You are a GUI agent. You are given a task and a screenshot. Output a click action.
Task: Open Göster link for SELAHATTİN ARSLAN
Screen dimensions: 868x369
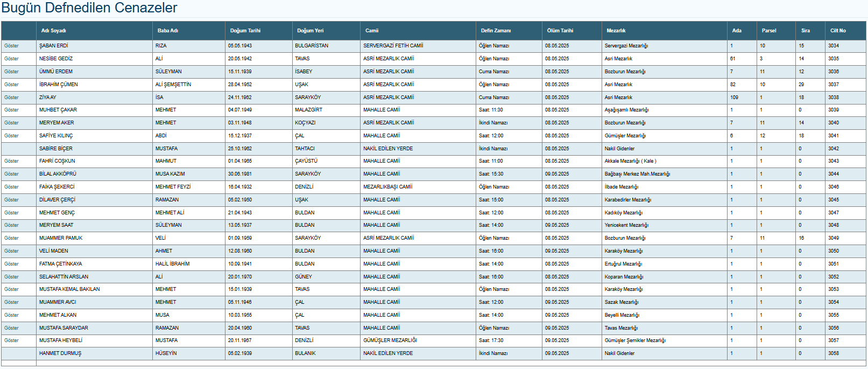(11, 277)
